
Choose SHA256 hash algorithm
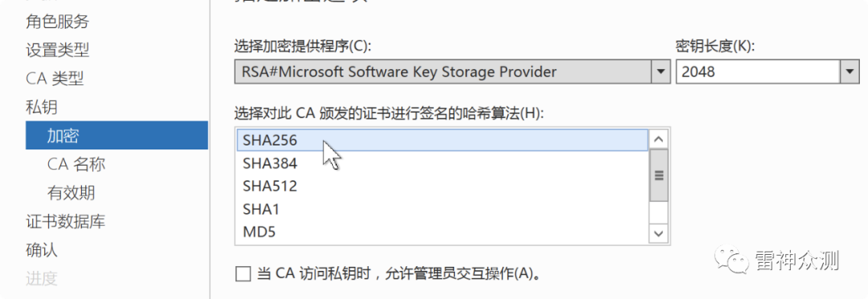coord(442,141)
